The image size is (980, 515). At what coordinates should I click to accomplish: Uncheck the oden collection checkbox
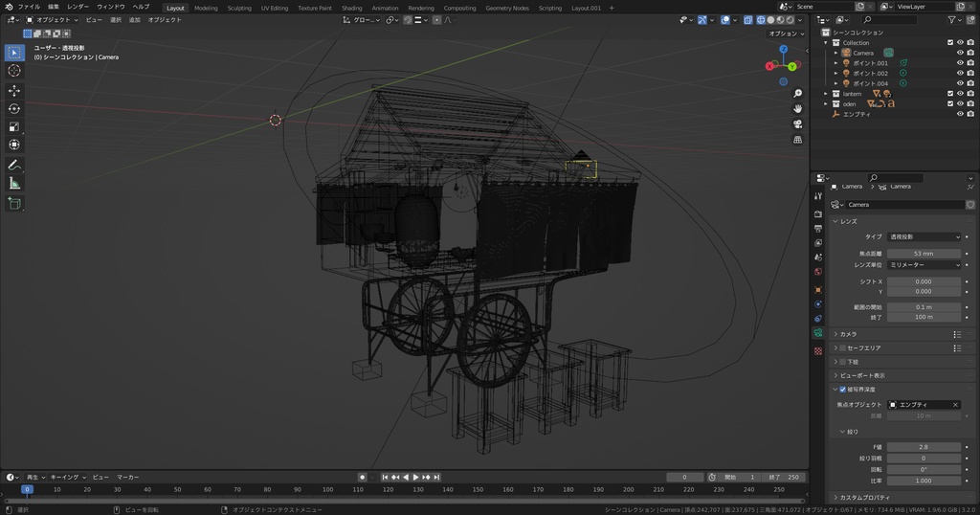[949, 104]
